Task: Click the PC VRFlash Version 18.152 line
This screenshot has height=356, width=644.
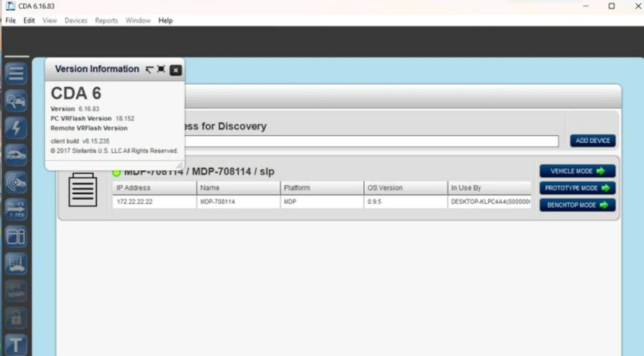Action: pos(93,118)
